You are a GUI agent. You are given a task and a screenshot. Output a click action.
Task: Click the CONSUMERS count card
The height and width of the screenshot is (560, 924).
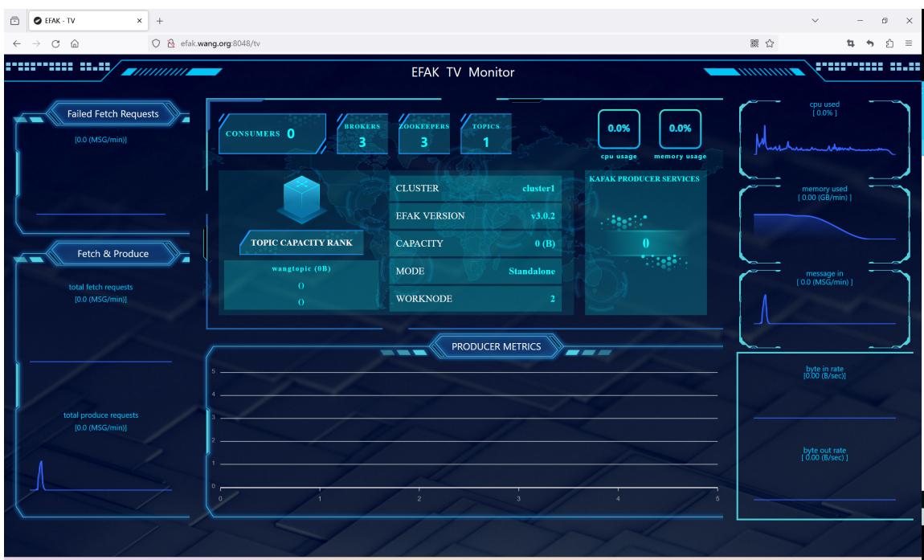pyautogui.click(x=272, y=134)
